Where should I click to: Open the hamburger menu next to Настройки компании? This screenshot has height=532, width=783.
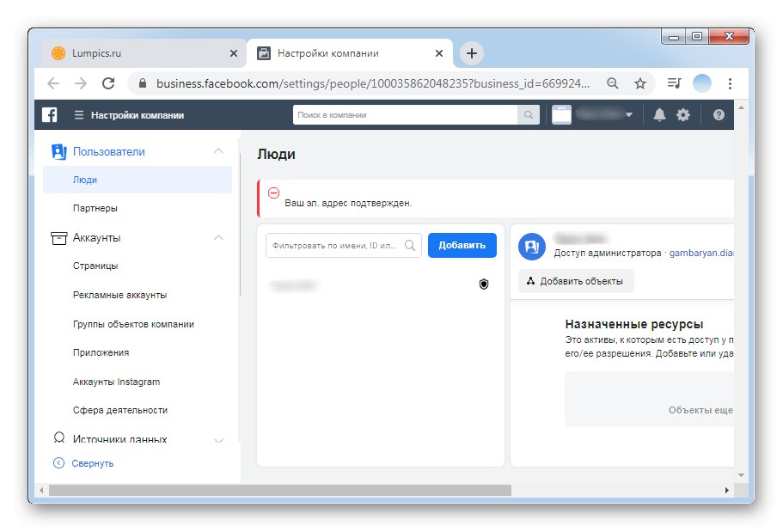(78, 115)
